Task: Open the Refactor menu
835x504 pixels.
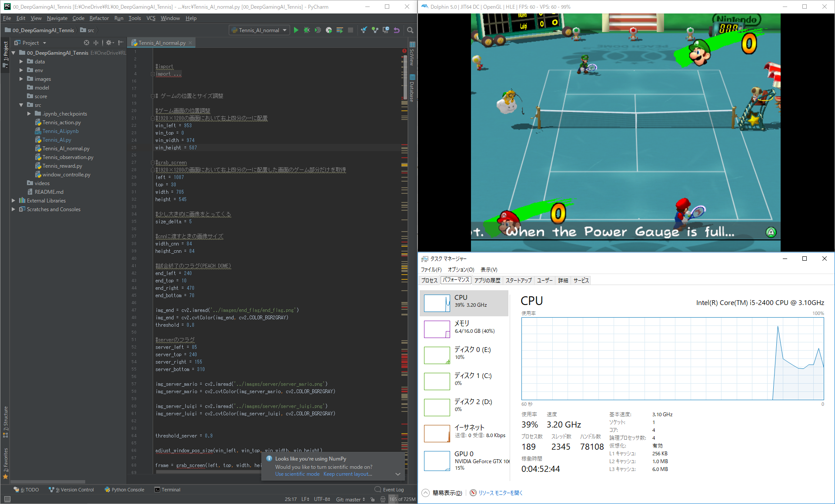Action: point(99,18)
